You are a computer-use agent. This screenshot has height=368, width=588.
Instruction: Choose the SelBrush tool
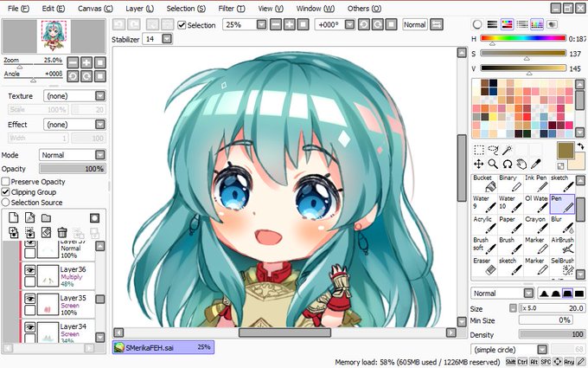click(562, 266)
